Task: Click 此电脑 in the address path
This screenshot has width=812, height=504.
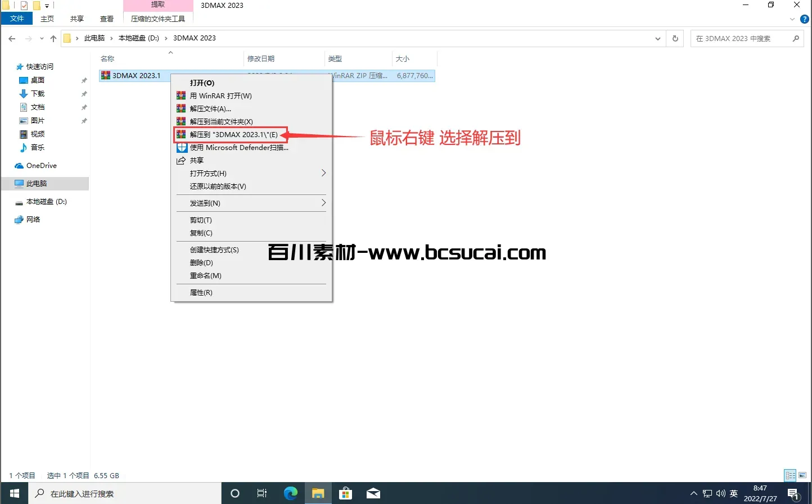Action: pyautogui.click(x=94, y=38)
